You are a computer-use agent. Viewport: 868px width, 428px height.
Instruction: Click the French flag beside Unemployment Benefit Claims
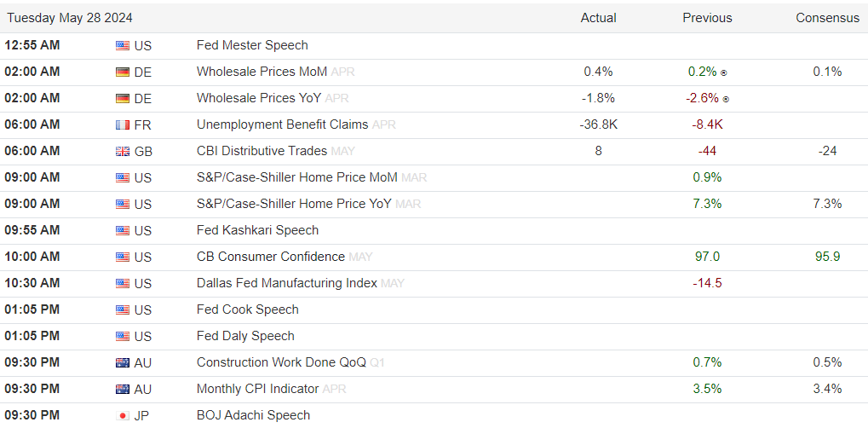point(123,125)
